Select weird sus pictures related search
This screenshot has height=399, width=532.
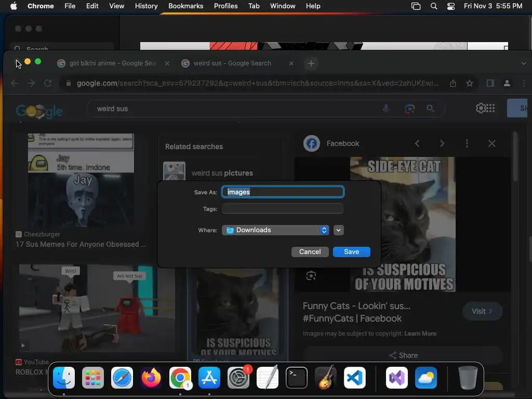click(222, 173)
